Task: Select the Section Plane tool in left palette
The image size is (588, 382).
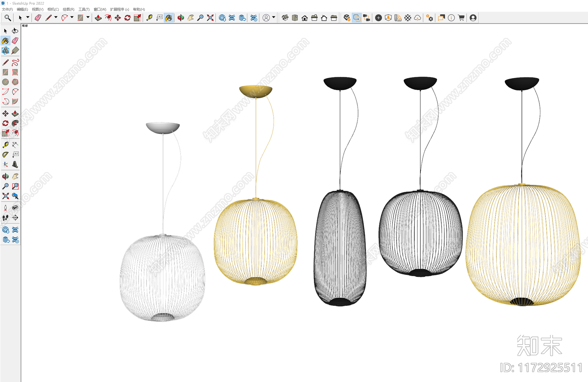Action: click(15, 218)
